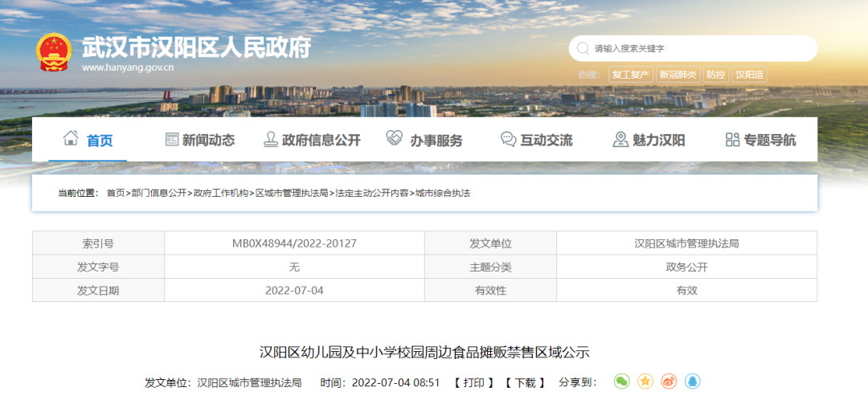The image size is (868, 408).
Task: Share to Weibo via red icon
Action: (669, 381)
